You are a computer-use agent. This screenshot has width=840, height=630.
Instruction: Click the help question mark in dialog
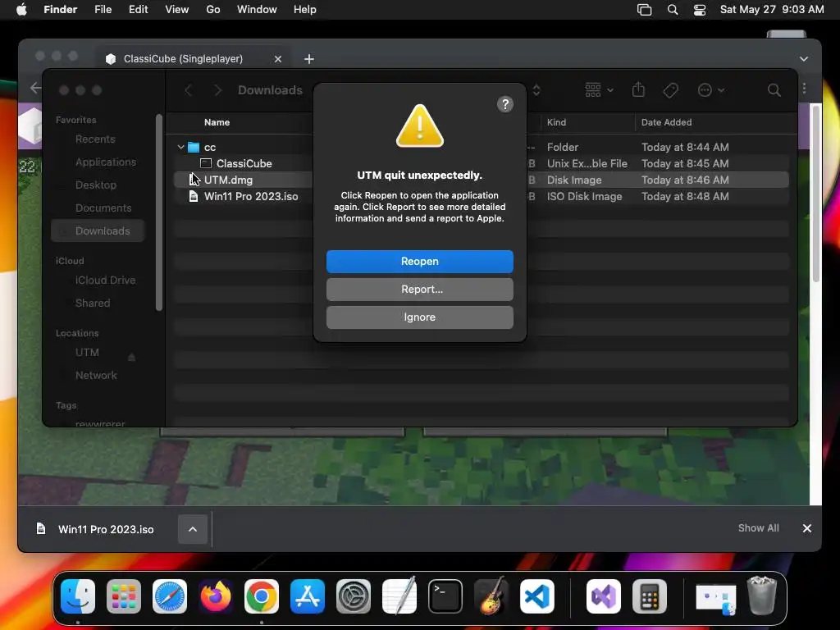(x=505, y=104)
